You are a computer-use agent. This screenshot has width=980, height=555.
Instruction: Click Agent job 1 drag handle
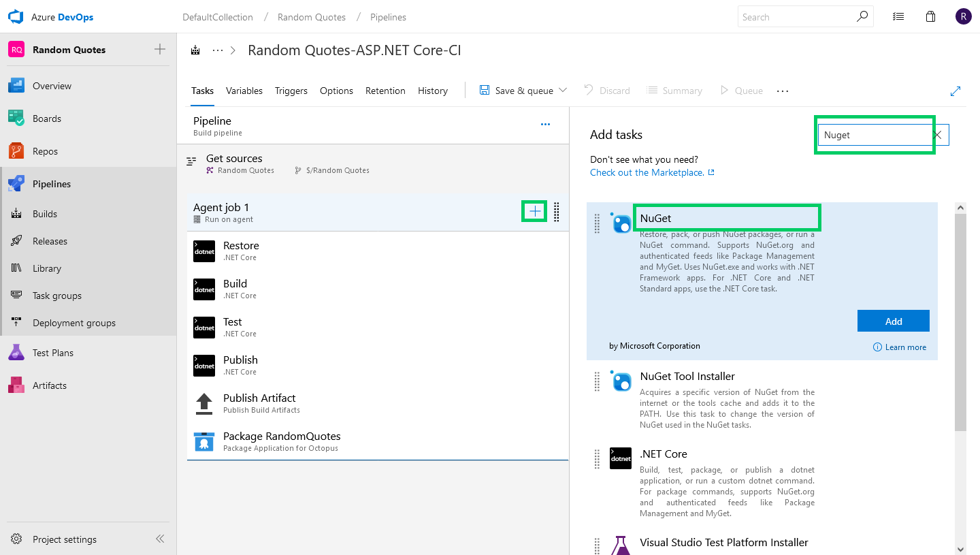click(557, 212)
